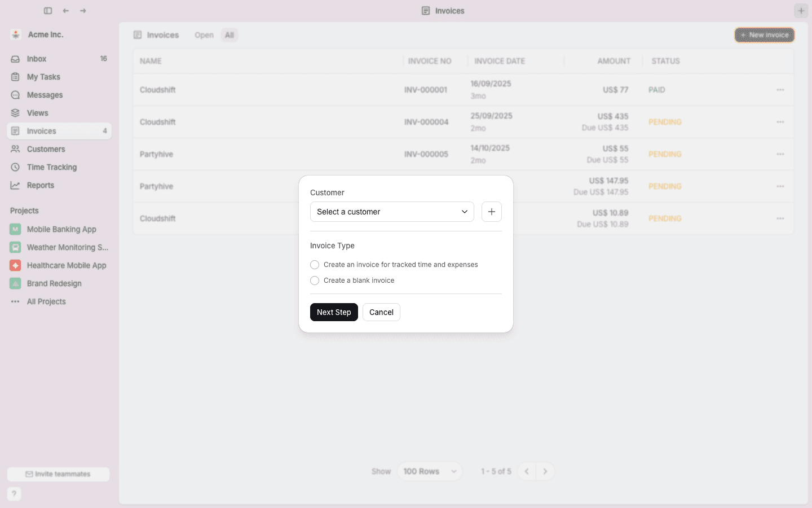Open Time Tracking in the sidebar
This screenshot has height=508, width=812.
click(59, 167)
